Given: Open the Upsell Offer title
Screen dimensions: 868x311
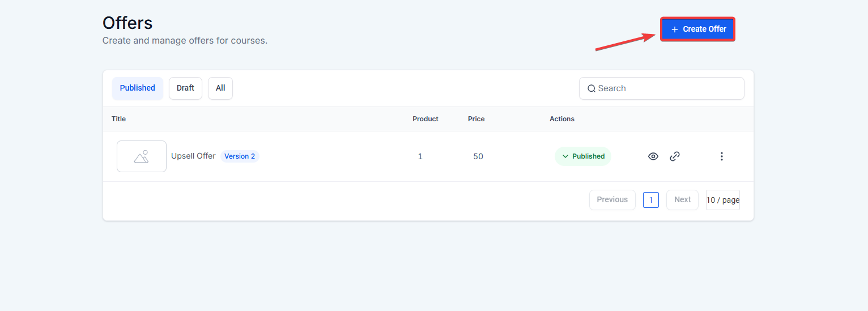Looking at the screenshot, I should 193,156.
